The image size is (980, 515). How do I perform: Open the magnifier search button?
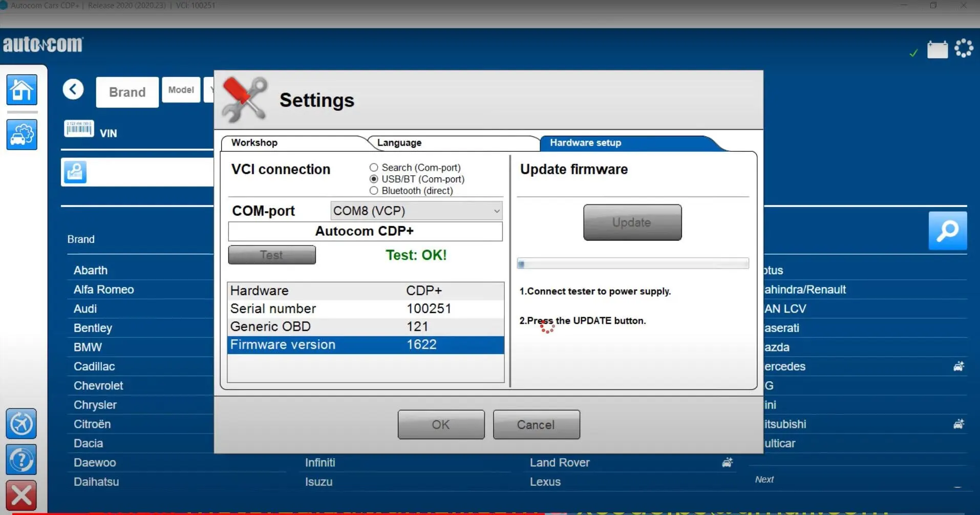point(948,231)
